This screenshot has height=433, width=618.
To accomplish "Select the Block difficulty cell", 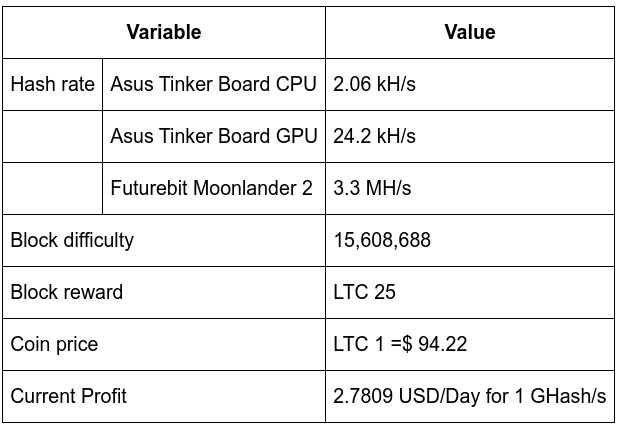I will (164, 240).
